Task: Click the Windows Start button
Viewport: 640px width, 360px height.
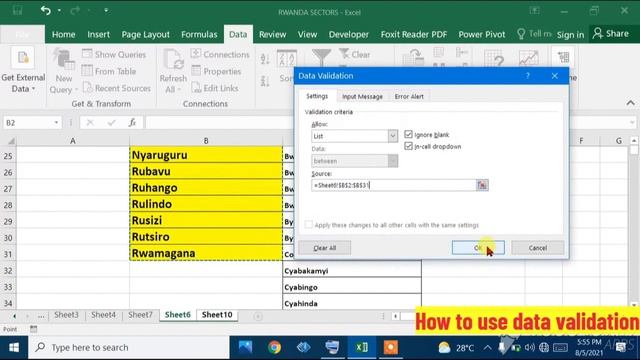Action: [14, 347]
